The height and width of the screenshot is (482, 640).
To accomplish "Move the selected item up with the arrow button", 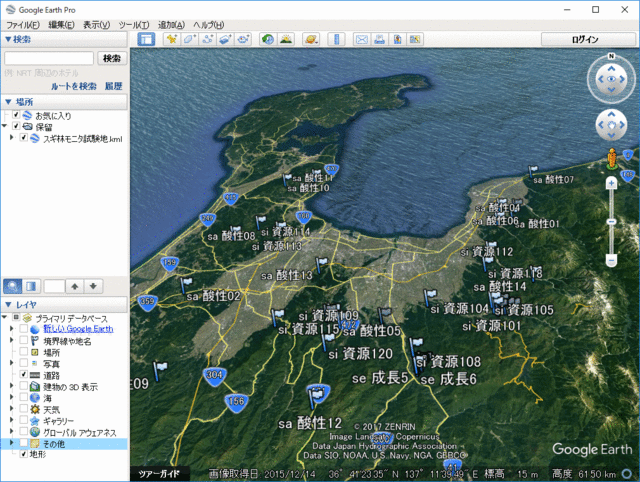I will pos(75,286).
